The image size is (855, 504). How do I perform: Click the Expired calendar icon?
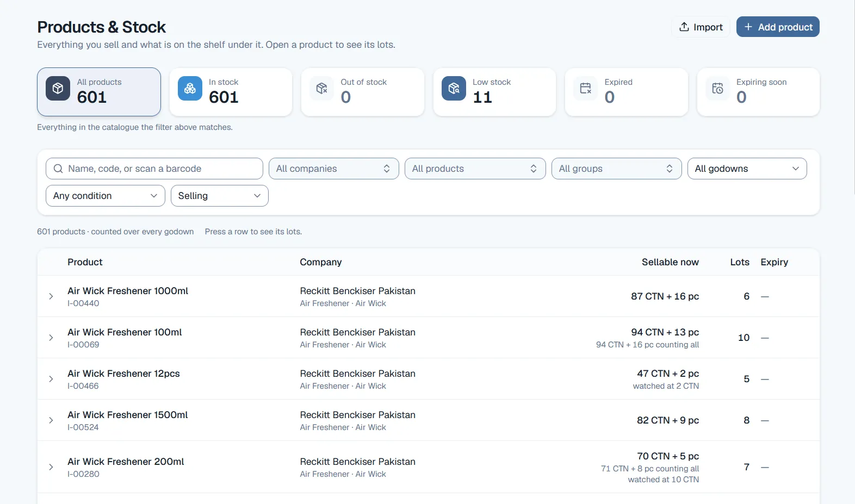(586, 88)
